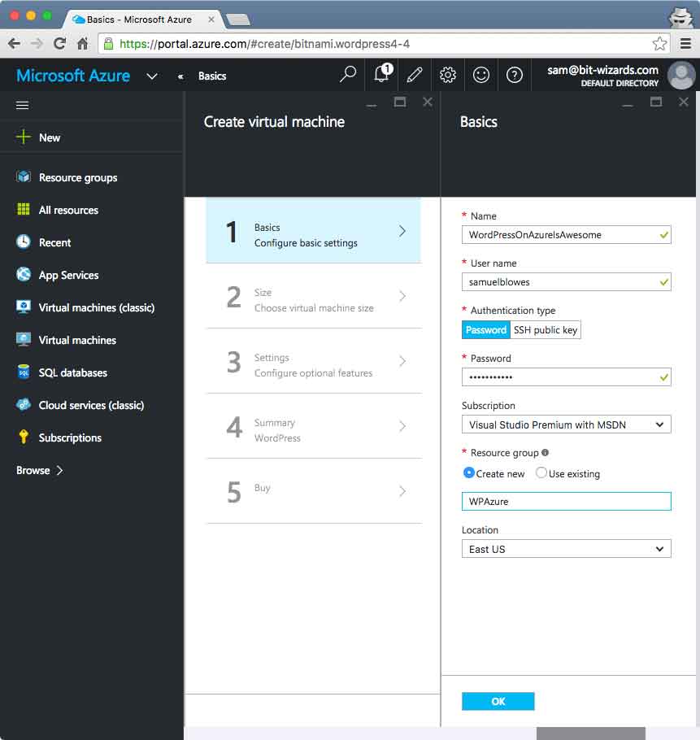Click the Recent clock icon
The image size is (700, 740).
[x=23, y=242]
